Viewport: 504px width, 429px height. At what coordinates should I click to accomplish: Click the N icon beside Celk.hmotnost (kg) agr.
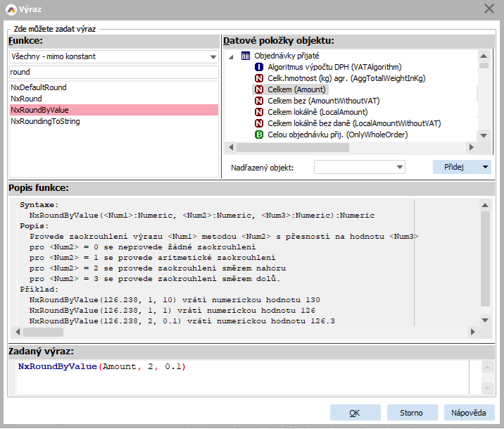(x=259, y=78)
